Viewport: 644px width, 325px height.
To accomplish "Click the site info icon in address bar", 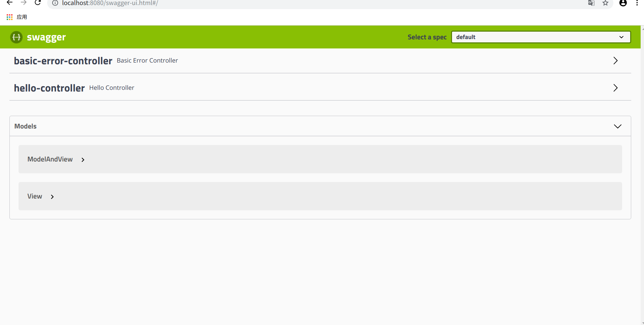I will 55,3.
